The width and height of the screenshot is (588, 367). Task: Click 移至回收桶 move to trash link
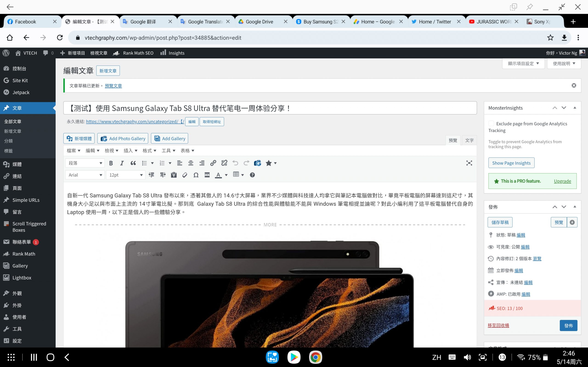(x=498, y=325)
